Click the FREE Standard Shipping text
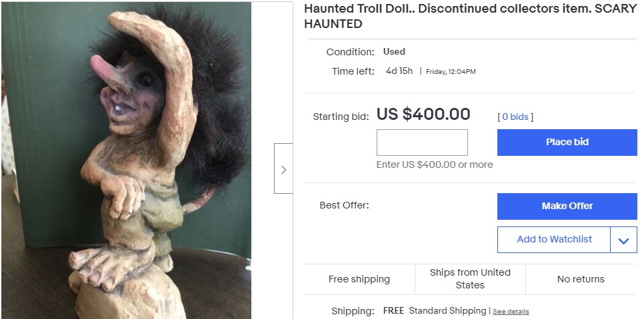644x319 pixels. (x=435, y=311)
